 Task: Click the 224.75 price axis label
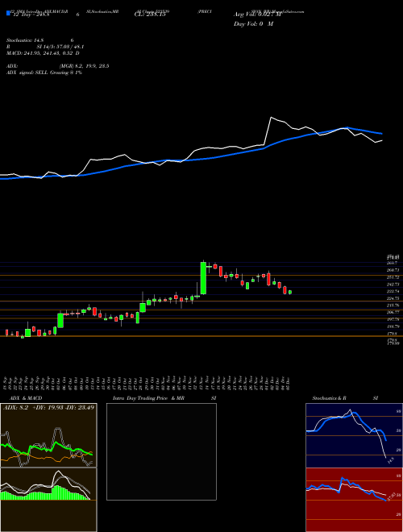pyautogui.click(x=393, y=298)
